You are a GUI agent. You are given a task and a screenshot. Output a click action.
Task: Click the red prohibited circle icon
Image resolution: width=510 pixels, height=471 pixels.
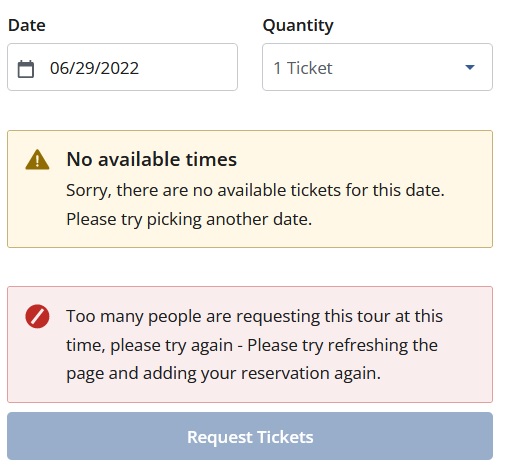tap(37, 316)
